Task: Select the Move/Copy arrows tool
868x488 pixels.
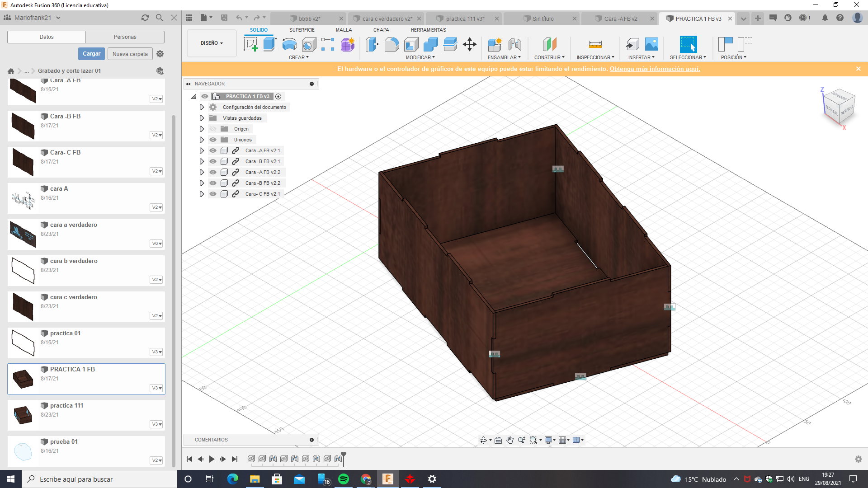Action: pyautogui.click(x=470, y=44)
